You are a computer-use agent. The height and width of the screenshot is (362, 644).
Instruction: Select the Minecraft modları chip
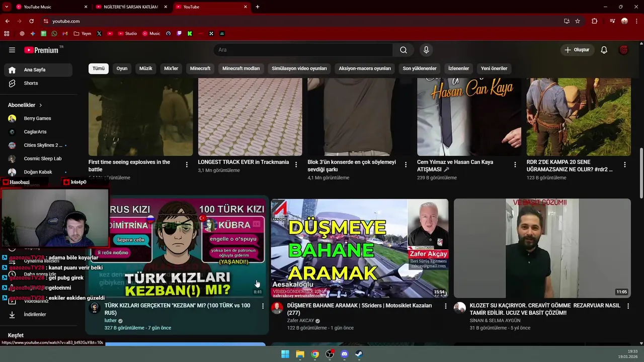click(241, 68)
